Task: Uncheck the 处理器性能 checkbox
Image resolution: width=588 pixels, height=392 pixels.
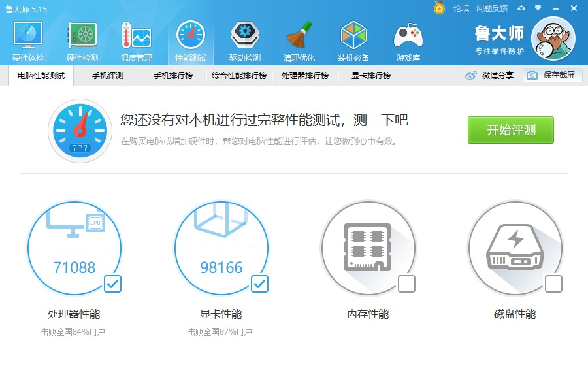Action: coord(112,284)
